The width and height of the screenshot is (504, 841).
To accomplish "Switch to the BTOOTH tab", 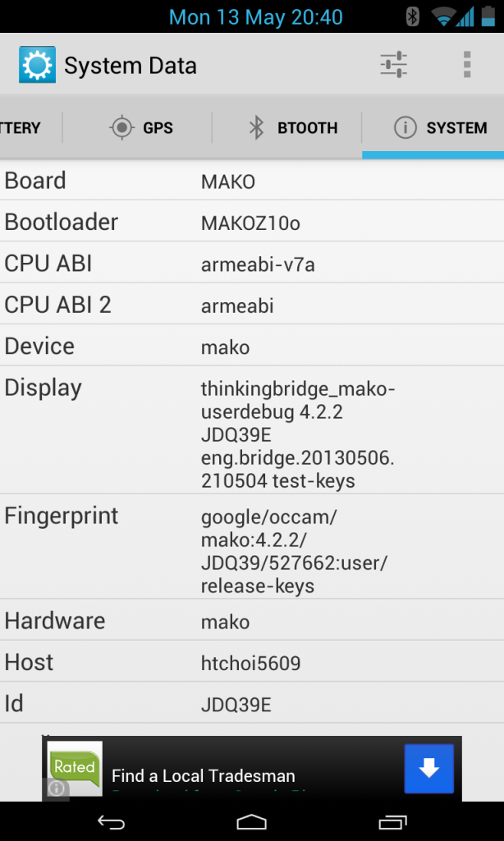I will pos(291,128).
